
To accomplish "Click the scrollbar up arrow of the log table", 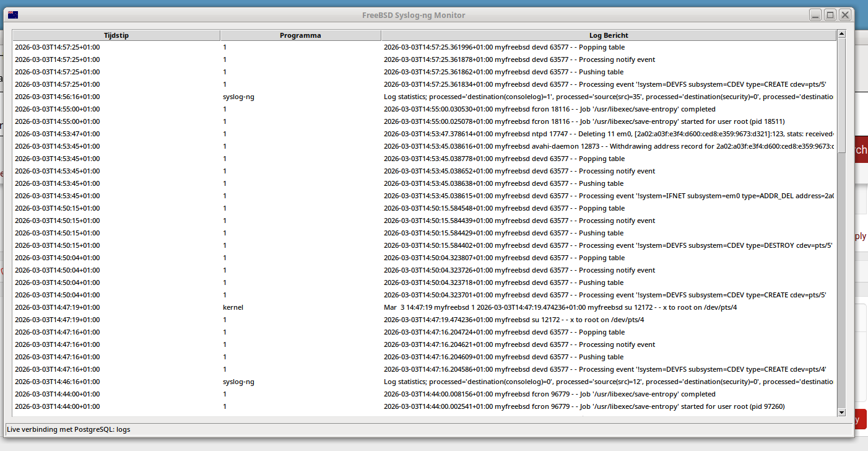I will [841, 35].
